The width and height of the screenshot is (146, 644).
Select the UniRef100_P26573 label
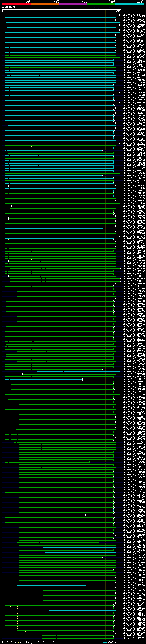pyautogui.click(x=134, y=95)
